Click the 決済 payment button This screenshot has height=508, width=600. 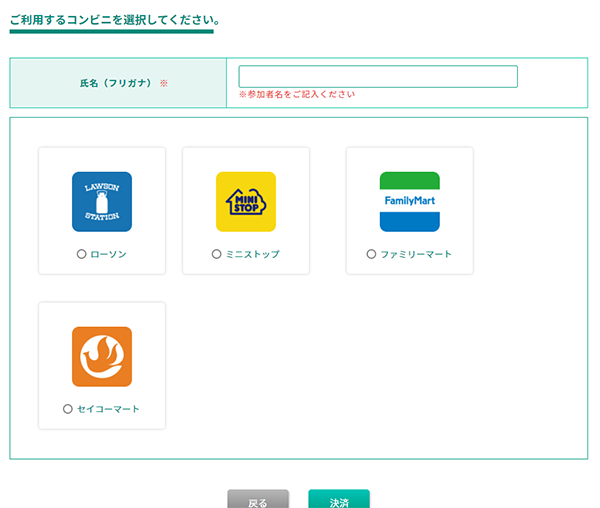pos(339,500)
